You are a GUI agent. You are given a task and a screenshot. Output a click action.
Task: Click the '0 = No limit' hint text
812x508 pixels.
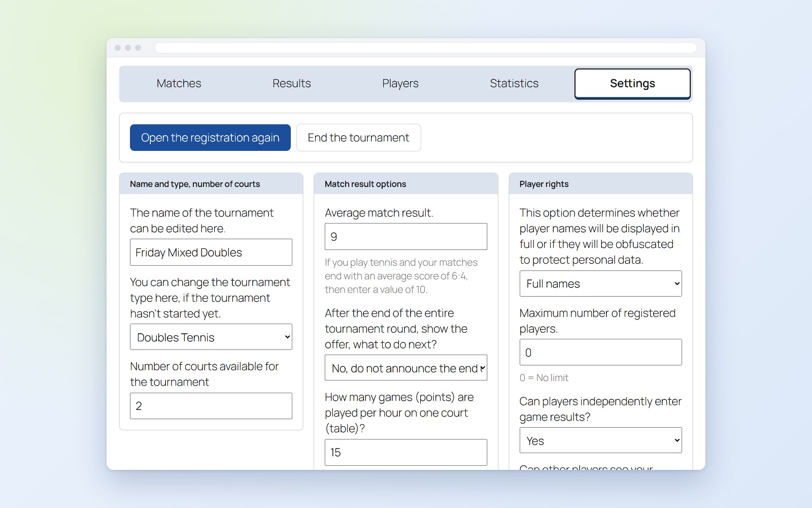coord(544,378)
